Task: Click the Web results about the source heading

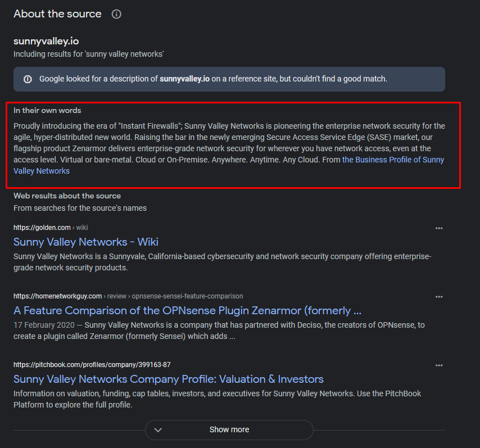Action: point(67,196)
